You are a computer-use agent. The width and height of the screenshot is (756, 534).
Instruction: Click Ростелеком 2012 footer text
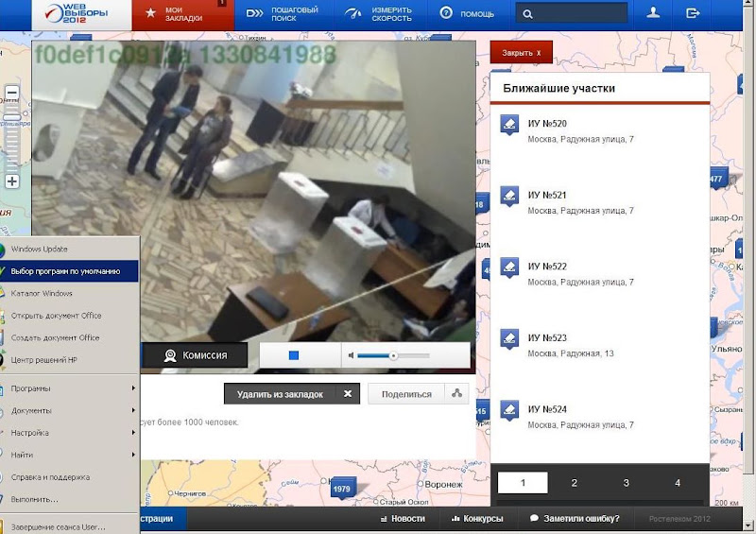point(679,519)
